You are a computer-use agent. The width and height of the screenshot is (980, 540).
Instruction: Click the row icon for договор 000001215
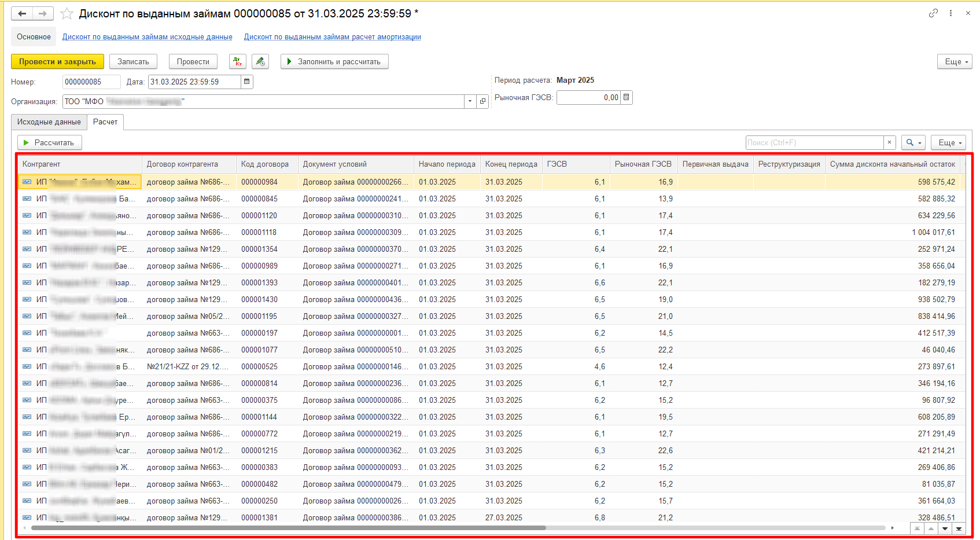pos(27,450)
